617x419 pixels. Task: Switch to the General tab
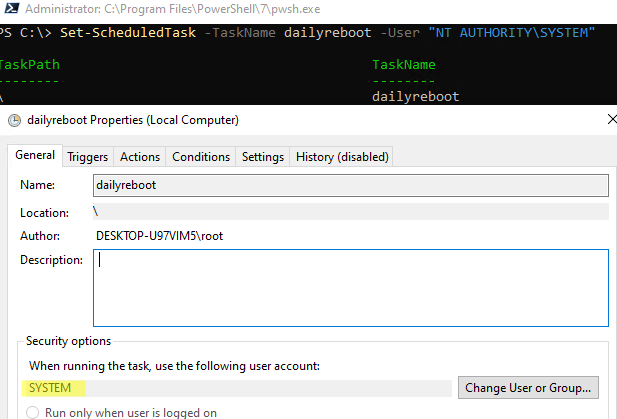(35, 156)
